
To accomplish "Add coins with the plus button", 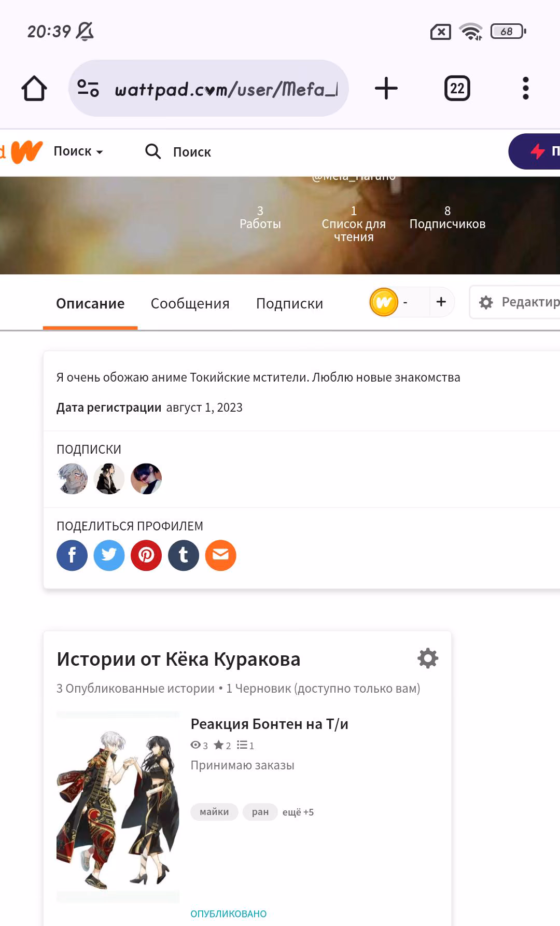I will point(441,302).
